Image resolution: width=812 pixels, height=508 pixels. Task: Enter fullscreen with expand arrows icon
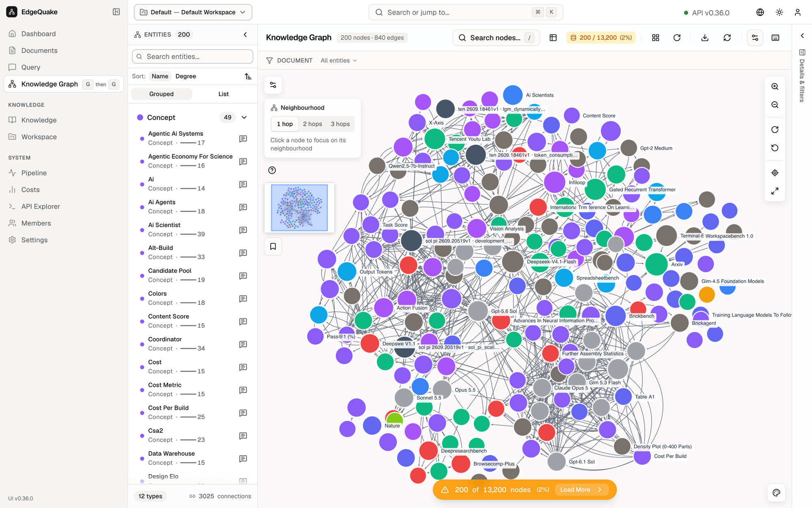coord(775,191)
